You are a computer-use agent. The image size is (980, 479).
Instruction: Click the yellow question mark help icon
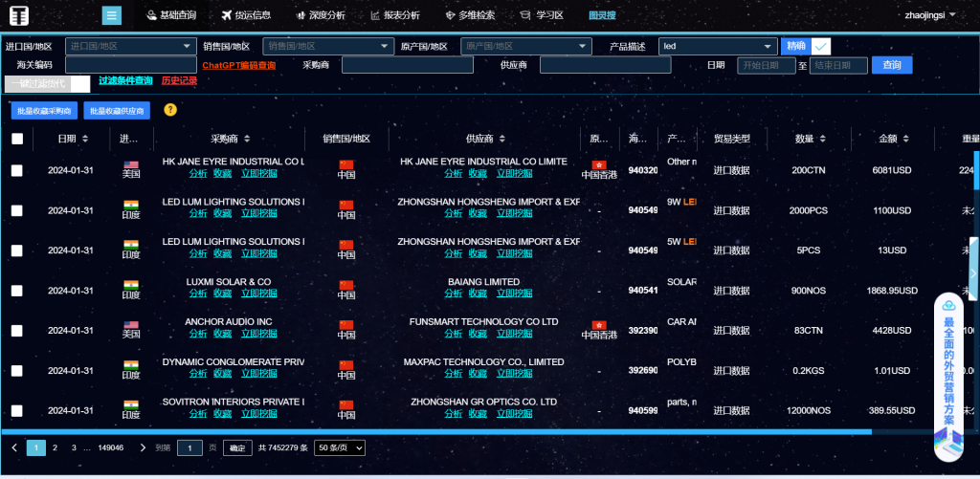[170, 110]
